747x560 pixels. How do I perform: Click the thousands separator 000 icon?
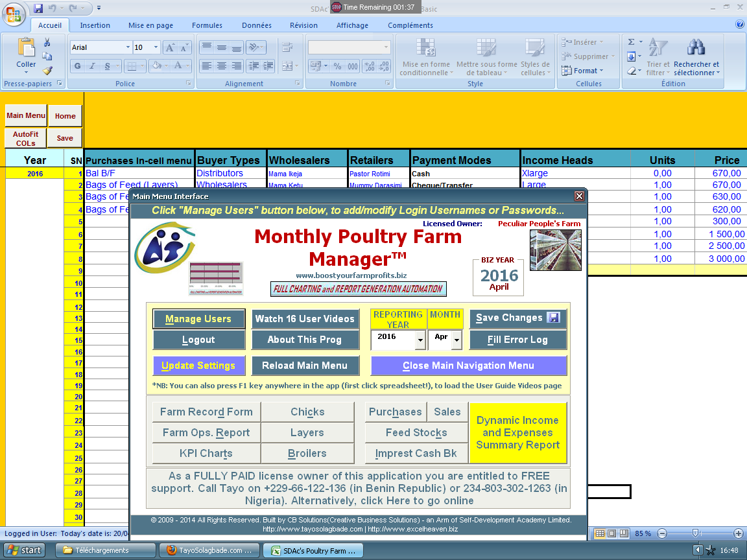(x=353, y=66)
